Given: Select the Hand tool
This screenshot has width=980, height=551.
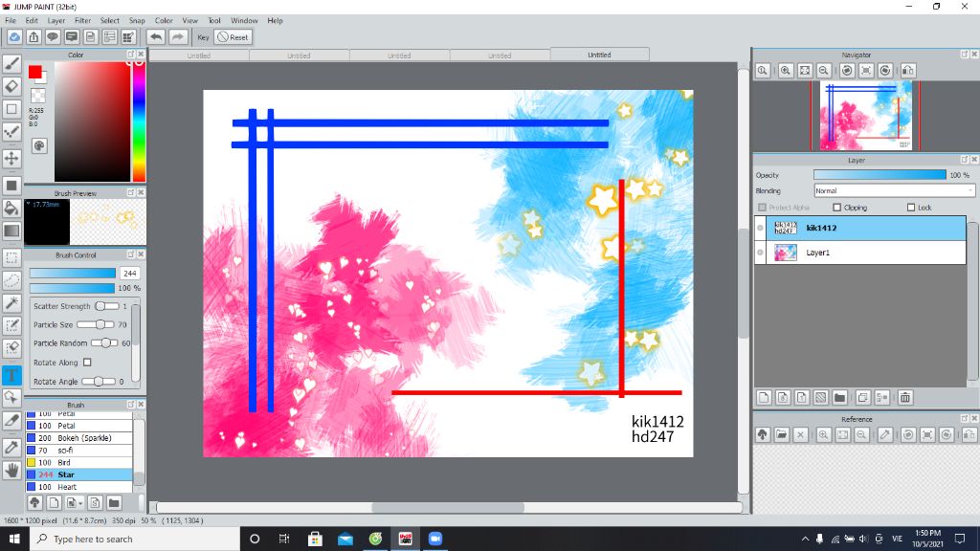Looking at the screenshot, I should [x=11, y=470].
